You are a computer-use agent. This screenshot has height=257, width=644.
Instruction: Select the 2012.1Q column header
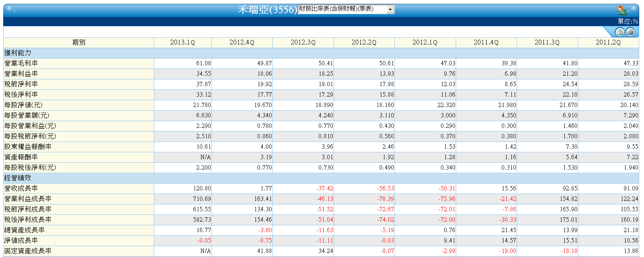tap(425, 42)
